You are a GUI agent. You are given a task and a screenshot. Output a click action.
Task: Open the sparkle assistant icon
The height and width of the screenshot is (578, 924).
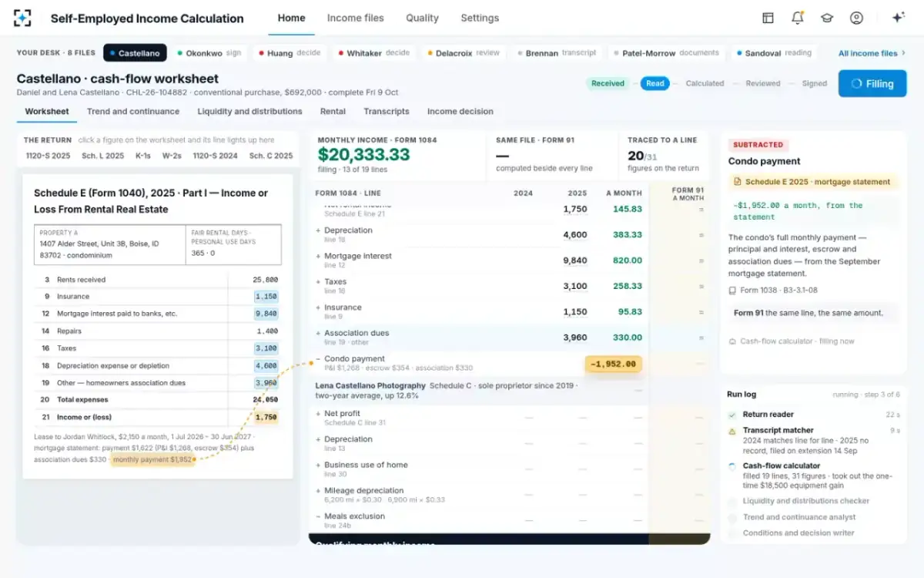click(x=898, y=18)
